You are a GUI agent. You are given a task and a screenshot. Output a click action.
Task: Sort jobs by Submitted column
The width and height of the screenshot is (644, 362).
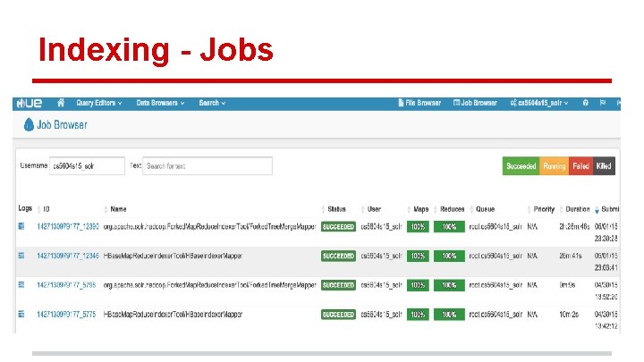610,209
